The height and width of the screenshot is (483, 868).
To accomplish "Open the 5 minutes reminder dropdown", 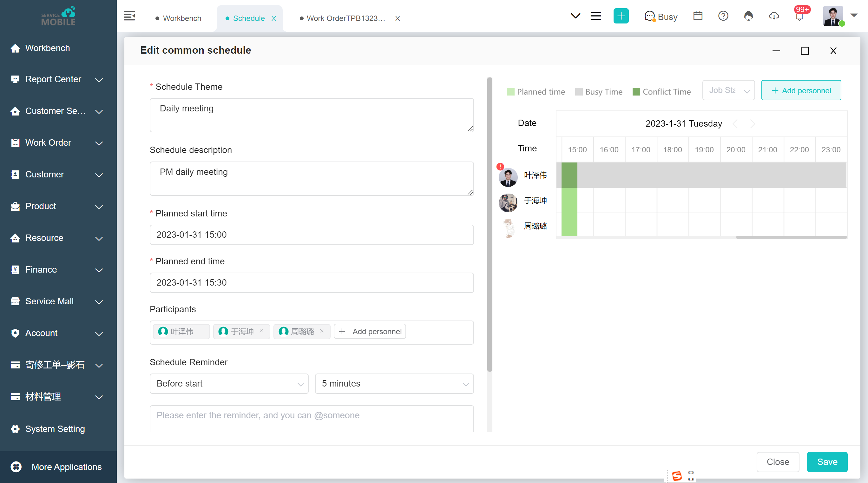I will 394,384.
